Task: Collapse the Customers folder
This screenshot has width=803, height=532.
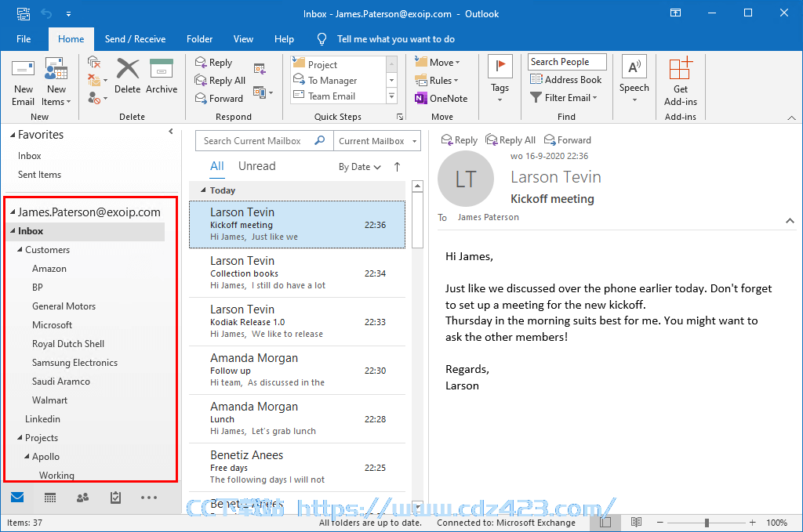Action: click(x=20, y=250)
